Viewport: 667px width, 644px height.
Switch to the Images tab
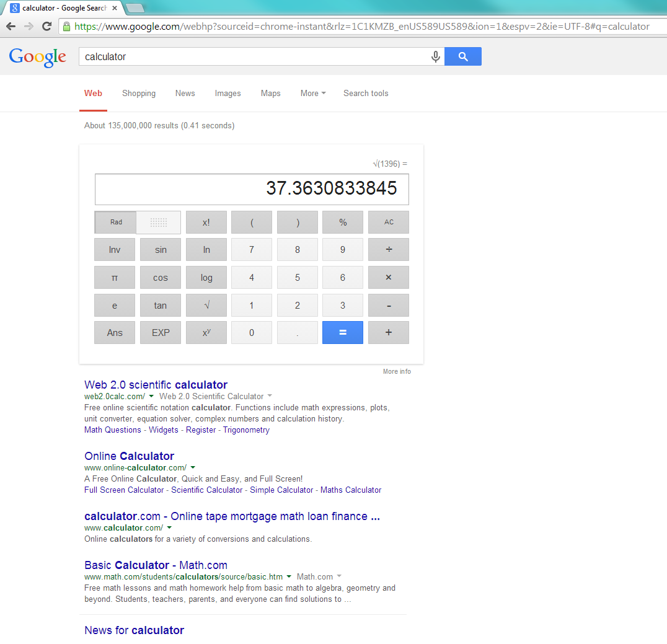(227, 93)
